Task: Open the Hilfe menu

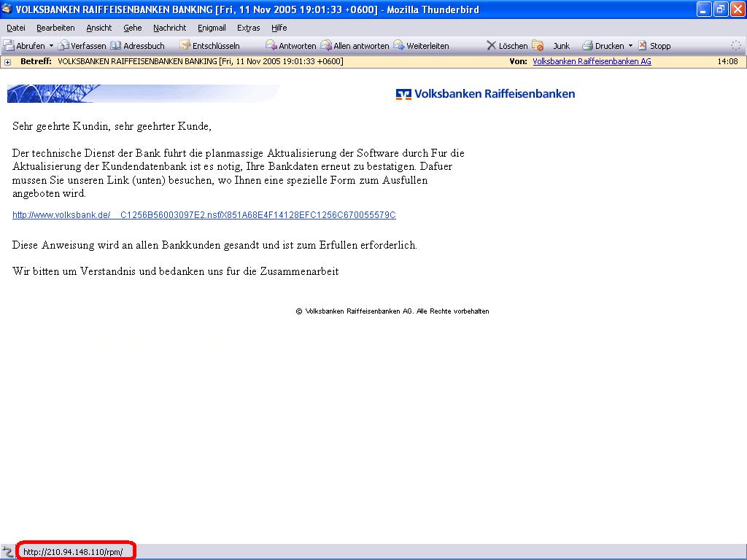Action: 279,28
